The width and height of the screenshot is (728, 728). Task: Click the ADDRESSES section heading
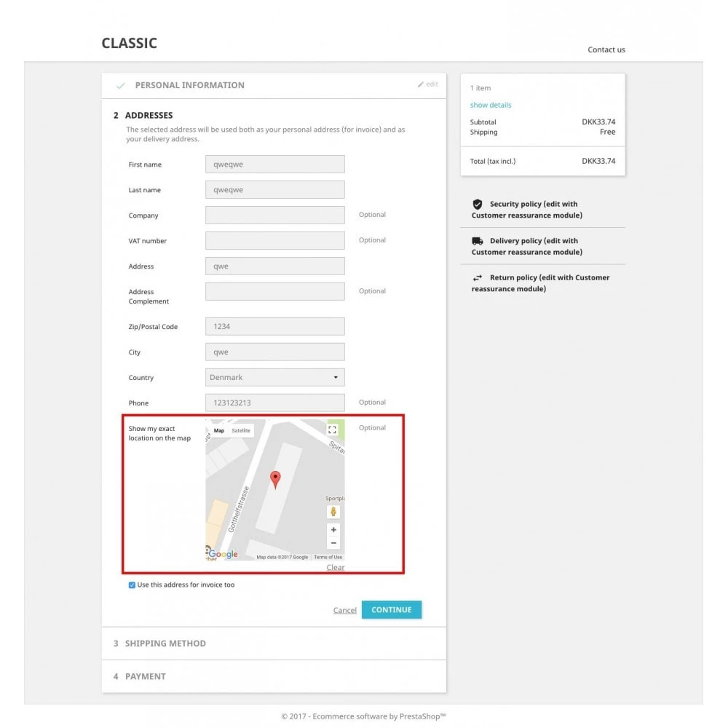point(149,115)
